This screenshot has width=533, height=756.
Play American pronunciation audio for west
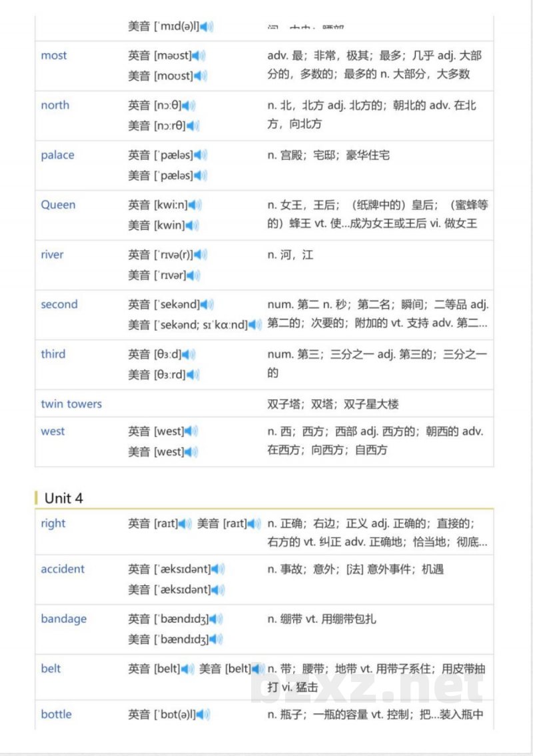pyautogui.click(x=191, y=452)
